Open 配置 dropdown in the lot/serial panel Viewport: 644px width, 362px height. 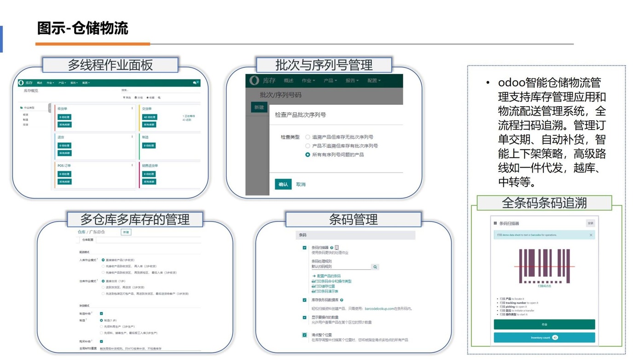[x=374, y=80]
